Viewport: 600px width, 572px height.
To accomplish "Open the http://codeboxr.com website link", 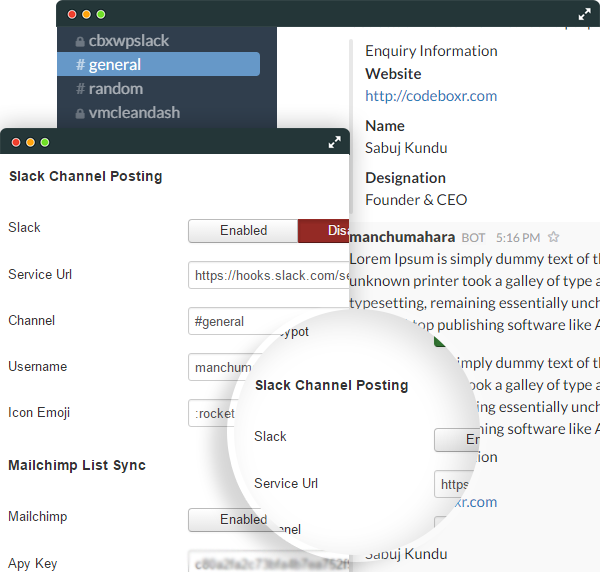I will pyautogui.click(x=431, y=96).
